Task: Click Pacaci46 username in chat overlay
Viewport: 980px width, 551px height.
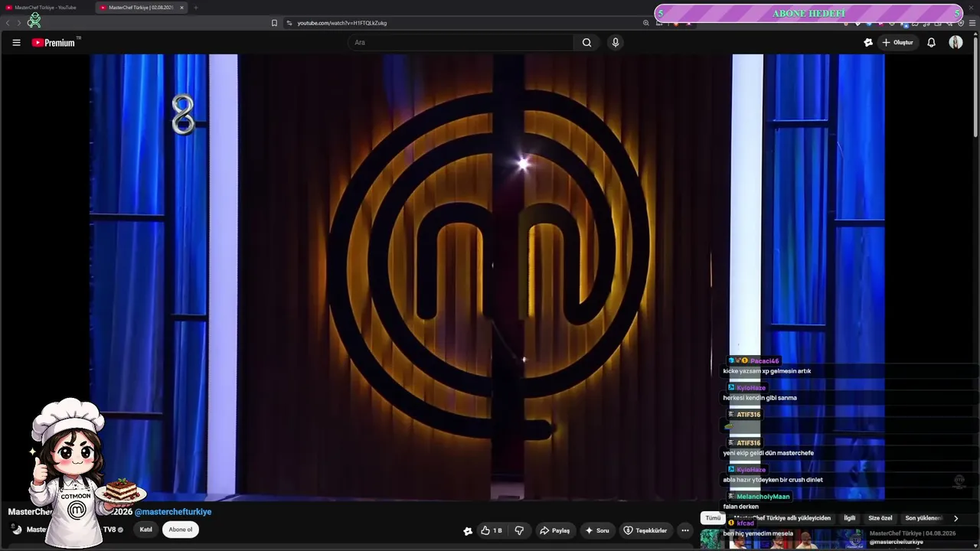Action: click(x=764, y=361)
